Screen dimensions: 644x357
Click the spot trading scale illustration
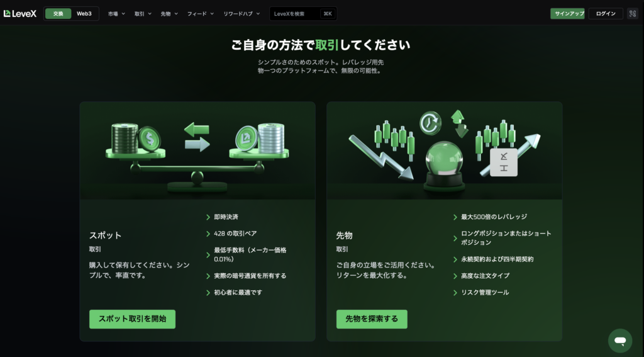point(197,150)
